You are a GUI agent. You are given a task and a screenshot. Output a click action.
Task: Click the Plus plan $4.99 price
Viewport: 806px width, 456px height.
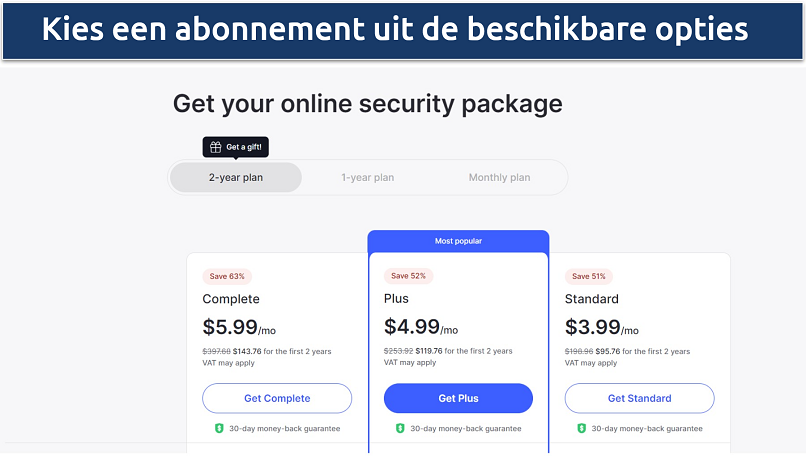coord(410,327)
